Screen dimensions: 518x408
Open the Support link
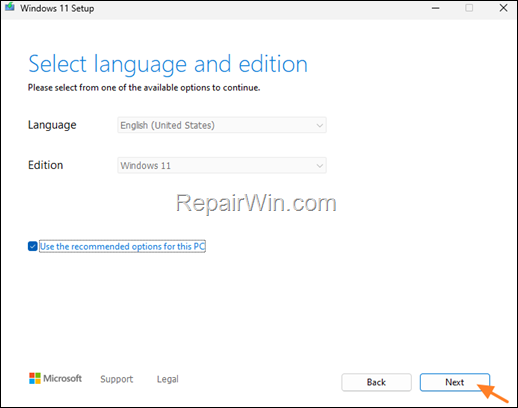[x=117, y=379]
